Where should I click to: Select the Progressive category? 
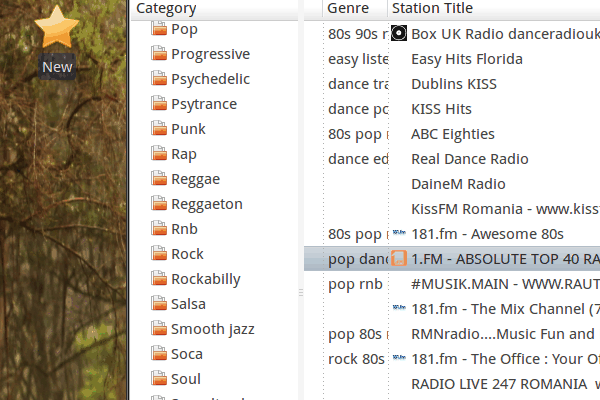210,54
